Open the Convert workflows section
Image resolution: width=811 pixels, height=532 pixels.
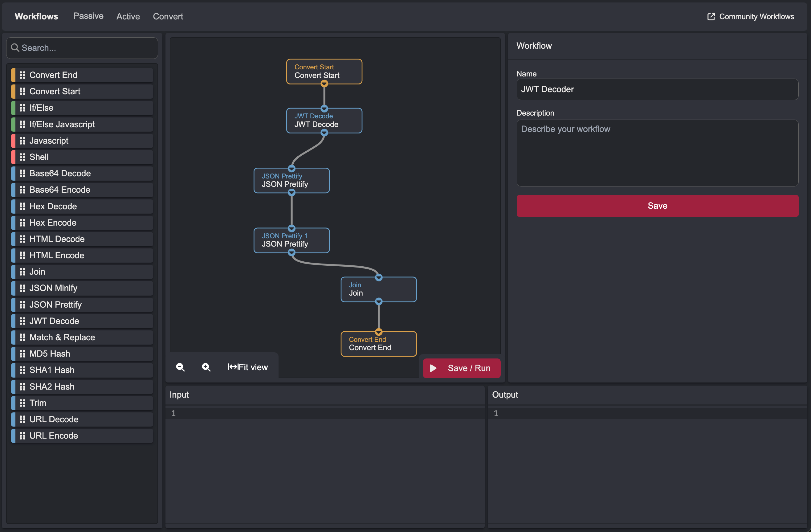tap(168, 16)
